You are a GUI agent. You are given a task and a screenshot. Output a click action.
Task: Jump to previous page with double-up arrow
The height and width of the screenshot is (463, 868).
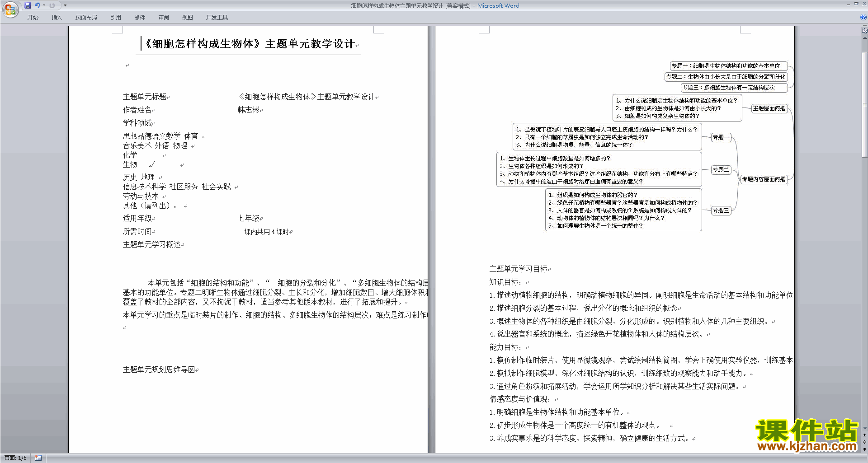pos(865,435)
